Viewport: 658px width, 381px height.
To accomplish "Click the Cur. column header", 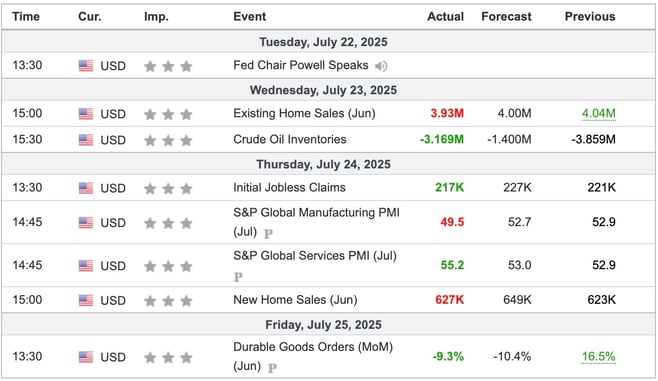I will point(90,17).
